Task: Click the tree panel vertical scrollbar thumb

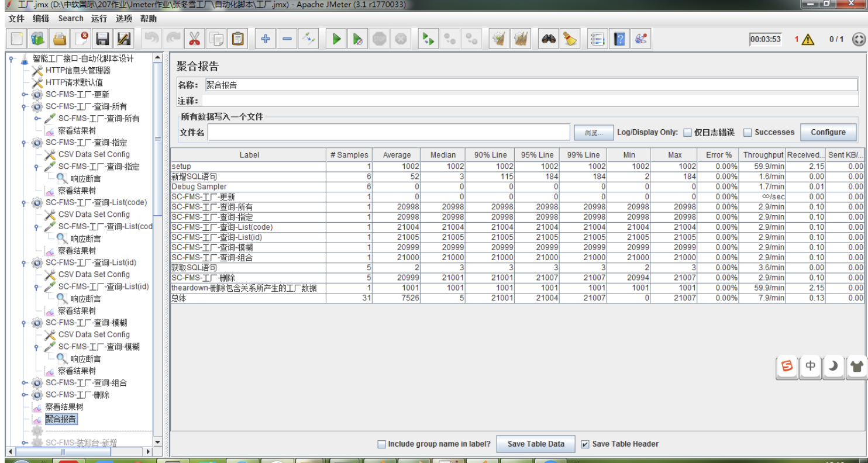Action: coord(157,139)
